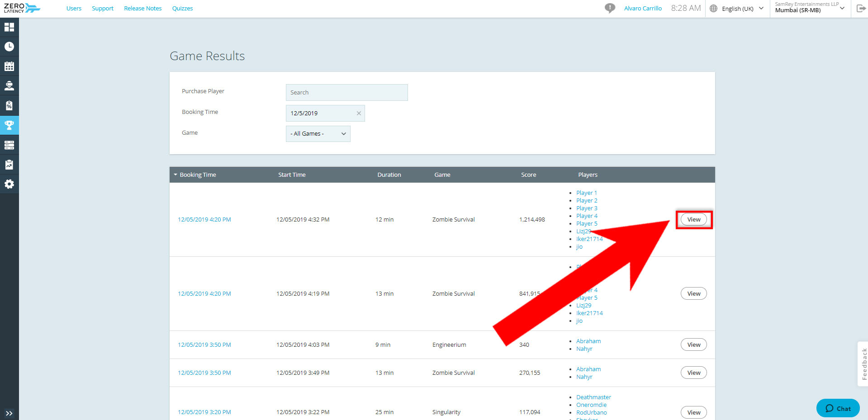Screen dimensions: 868x420
Task: View the Singularity game result
Action: pyautogui.click(x=694, y=412)
